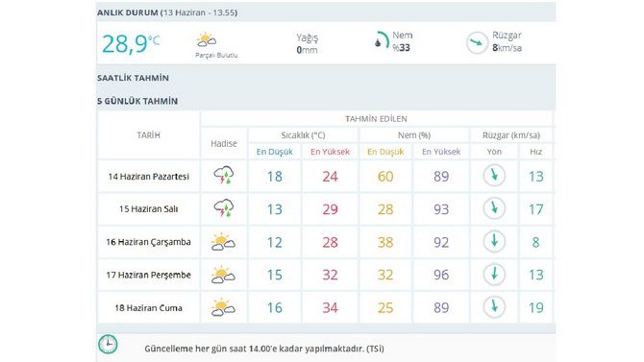Click high temperature 29 for 15 Haziran

coord(331,209)
